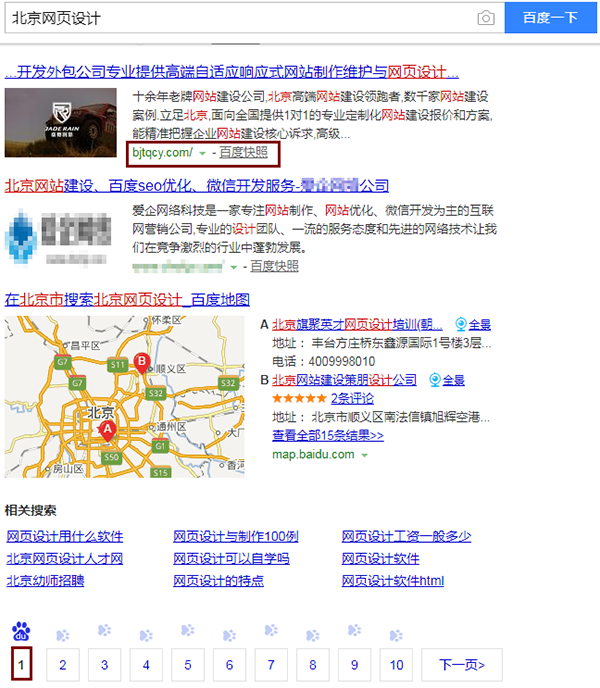Click marker A on the Beijing map
Screen dimensions: 600x688
pos(108,429)
